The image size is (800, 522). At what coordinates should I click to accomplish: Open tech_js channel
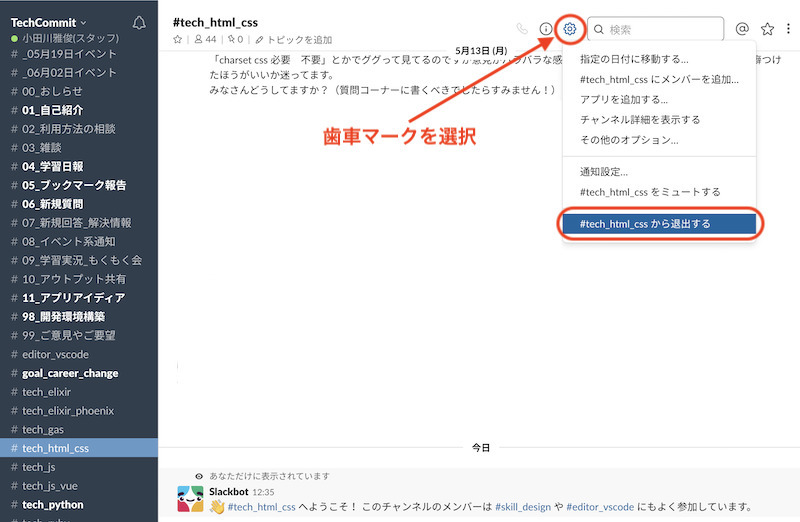[79, 467]
